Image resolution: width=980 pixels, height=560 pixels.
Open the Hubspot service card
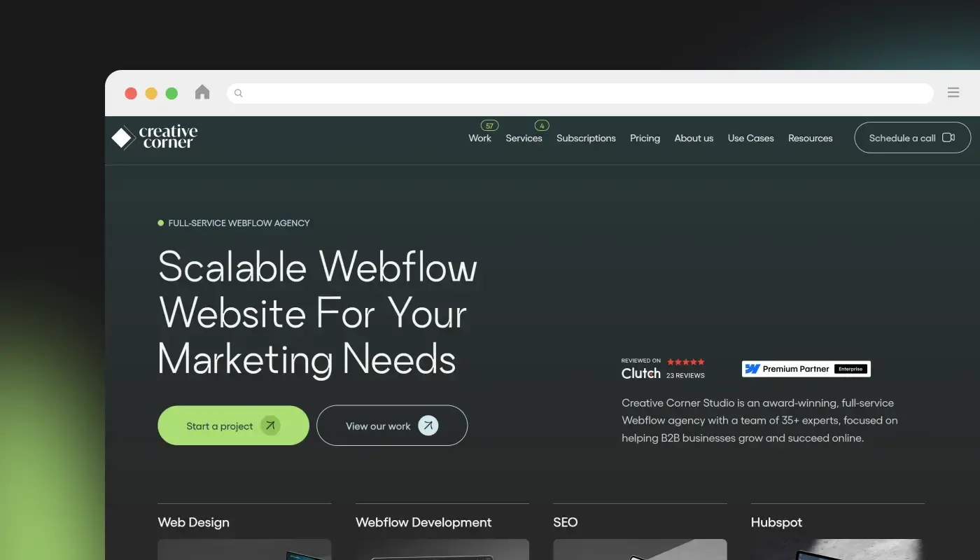tap(838, 532)
